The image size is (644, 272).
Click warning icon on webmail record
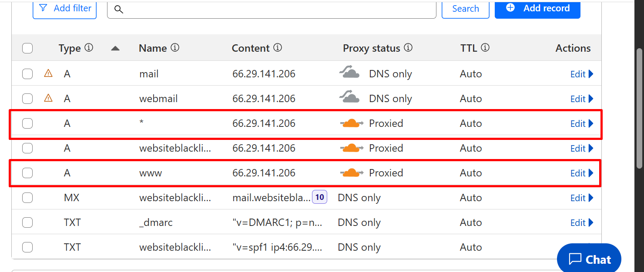[x=48, y=98]
